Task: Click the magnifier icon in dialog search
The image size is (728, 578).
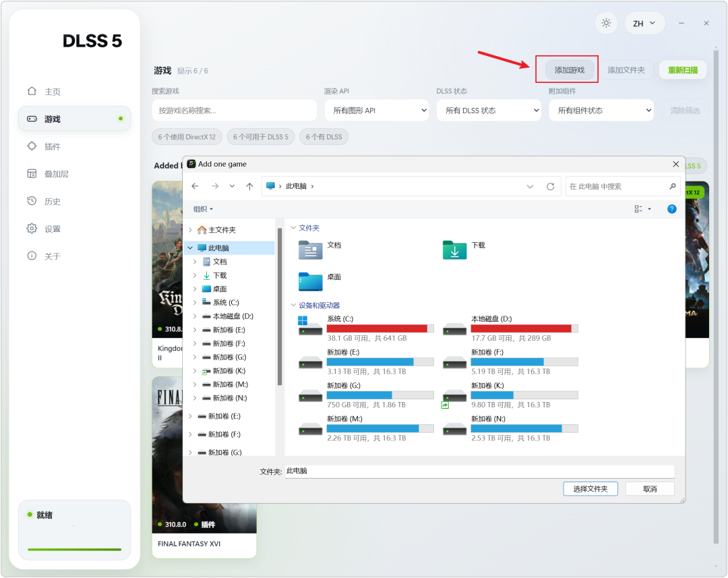Action: 672,186
